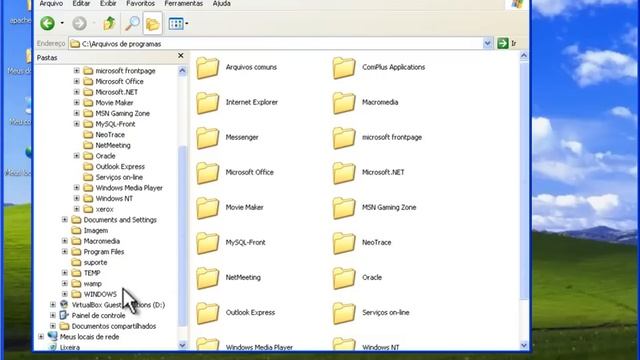Open the Ajuda menu
This screenshot has width=640, height=360.
(222, 4)
